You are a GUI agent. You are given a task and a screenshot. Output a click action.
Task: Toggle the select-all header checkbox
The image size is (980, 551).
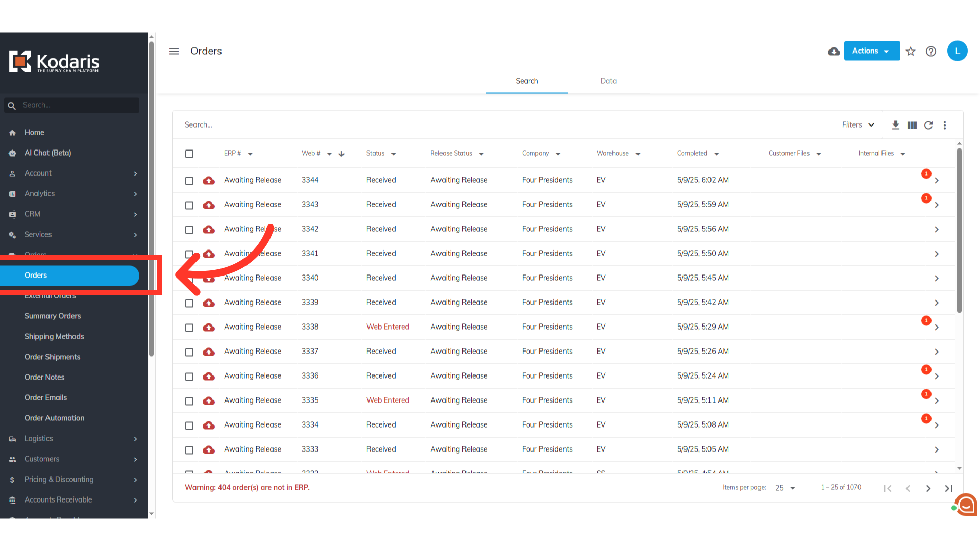point(189,154)
